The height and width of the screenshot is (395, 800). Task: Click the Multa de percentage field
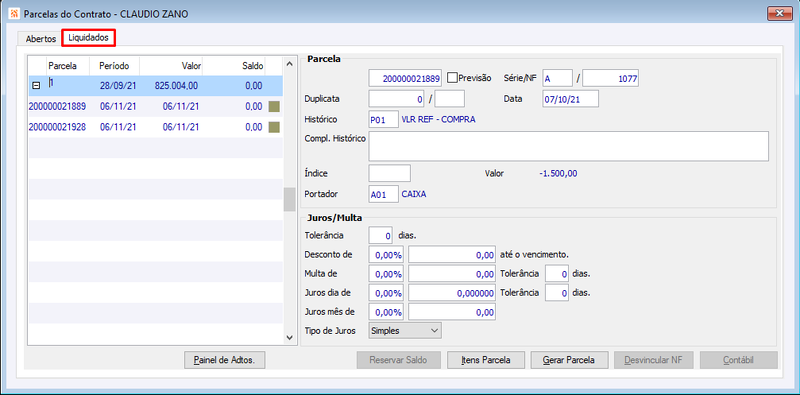coord(386,274)
